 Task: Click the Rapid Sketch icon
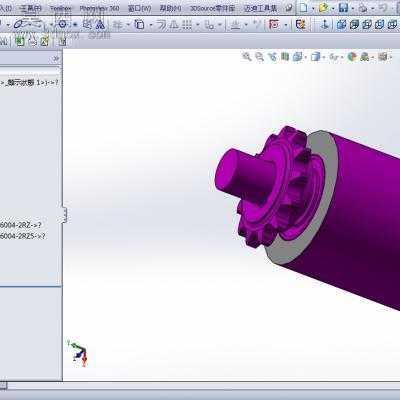[300, 24]
